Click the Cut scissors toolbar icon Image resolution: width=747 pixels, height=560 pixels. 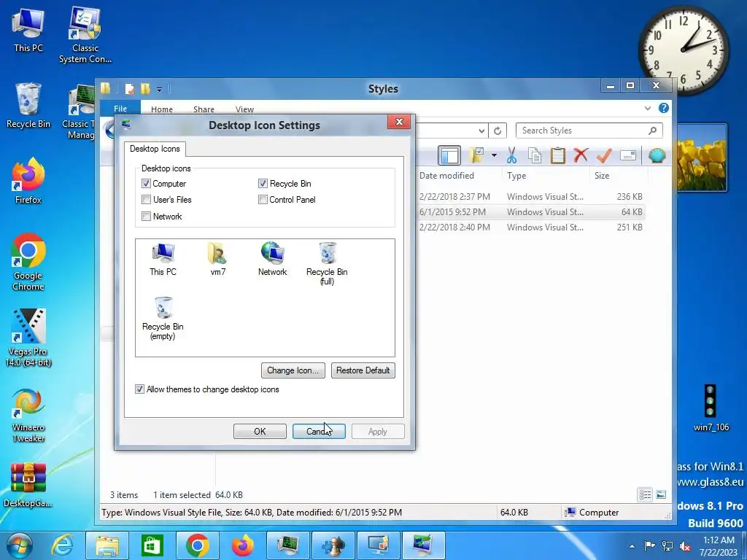(x=511, y=155)
